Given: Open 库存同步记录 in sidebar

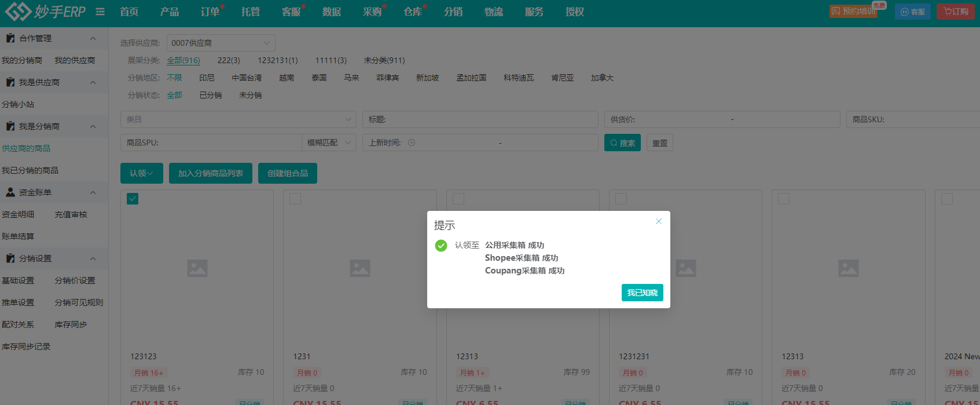Looking at the screenshot, I should 26,346.
